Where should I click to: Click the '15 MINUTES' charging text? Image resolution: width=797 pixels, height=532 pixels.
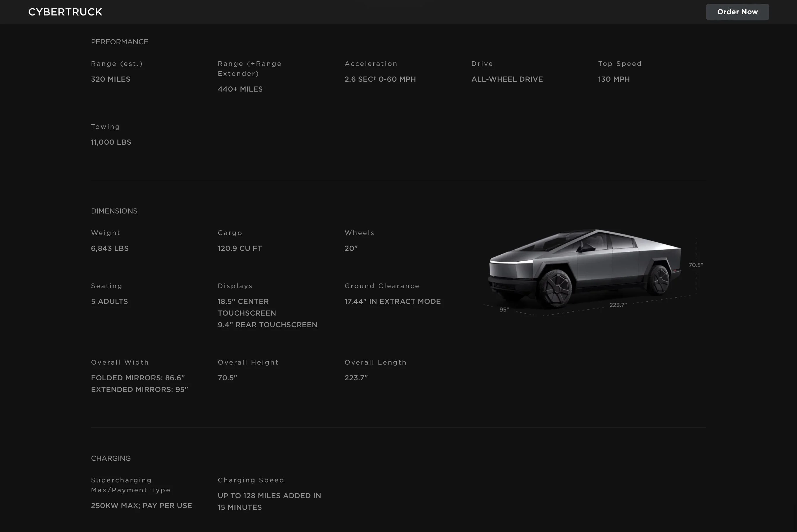tap(240, 507)
